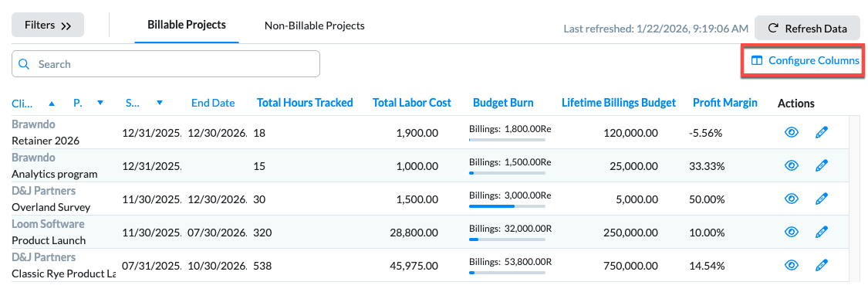The height and width of the screenshot is (299, 868).
Task: Open D&J Partners in Classic Rye row
Action: coord(44,257)
